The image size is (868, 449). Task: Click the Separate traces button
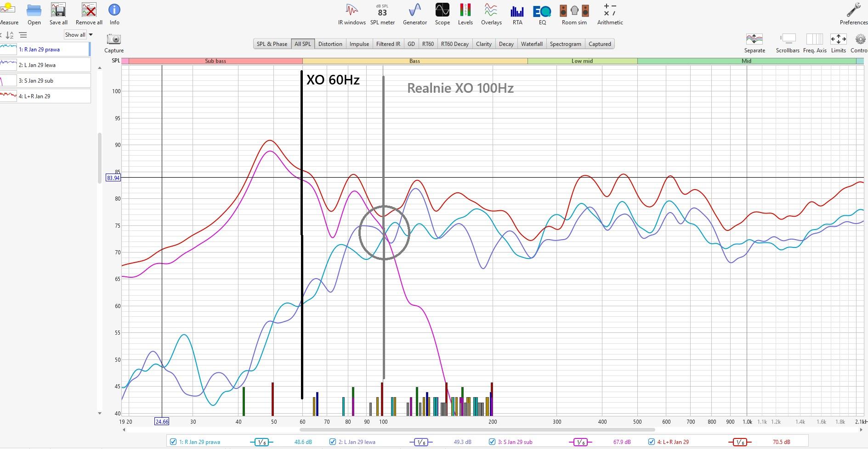point(754,43)
